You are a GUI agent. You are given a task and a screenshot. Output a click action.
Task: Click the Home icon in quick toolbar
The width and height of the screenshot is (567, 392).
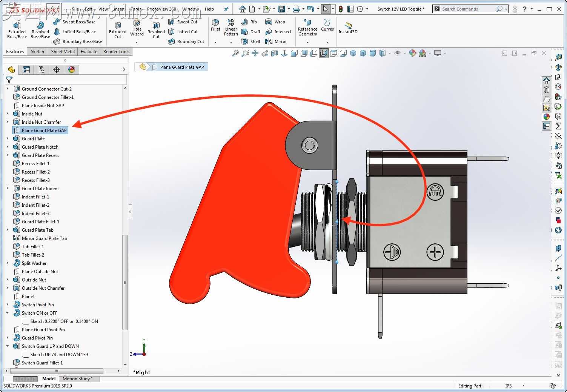(x=243, y=9)
